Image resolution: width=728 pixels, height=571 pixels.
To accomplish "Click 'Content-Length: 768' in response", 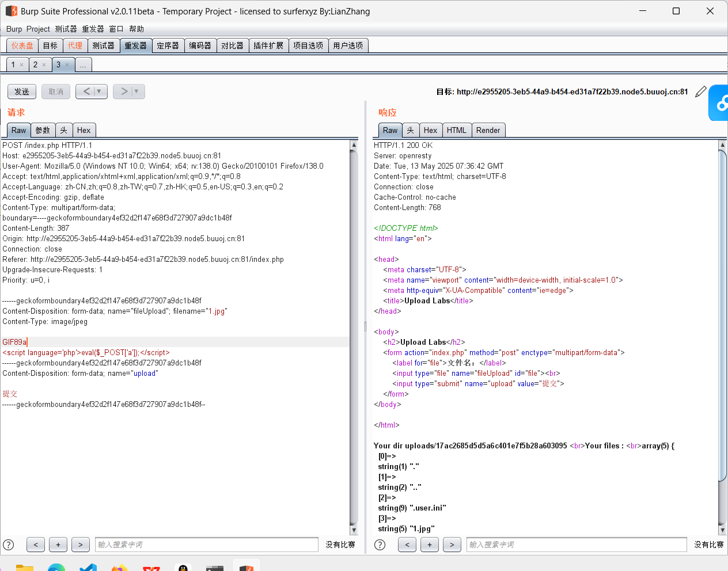I will pyautogui.click(x=407, y=207).
